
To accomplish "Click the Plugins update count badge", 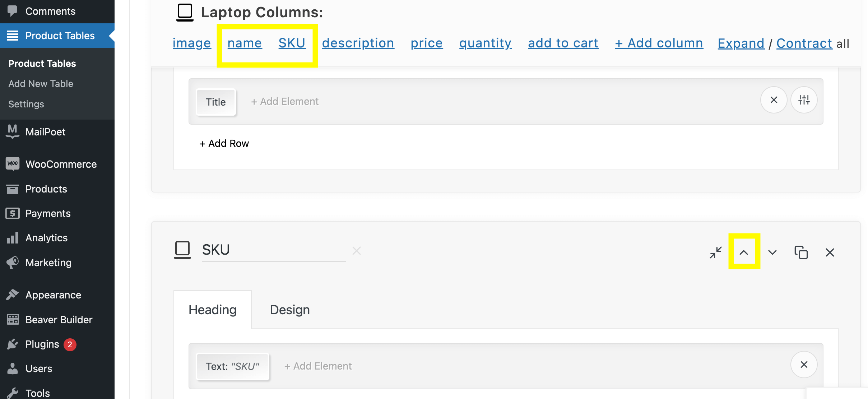I will [70, 344].
